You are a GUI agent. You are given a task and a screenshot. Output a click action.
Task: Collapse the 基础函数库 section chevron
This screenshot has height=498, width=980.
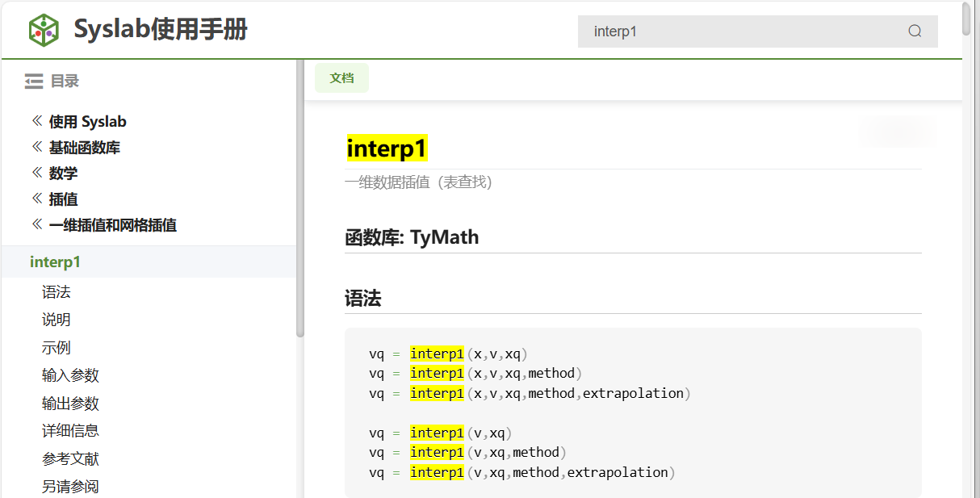click(x=36, y=147)
